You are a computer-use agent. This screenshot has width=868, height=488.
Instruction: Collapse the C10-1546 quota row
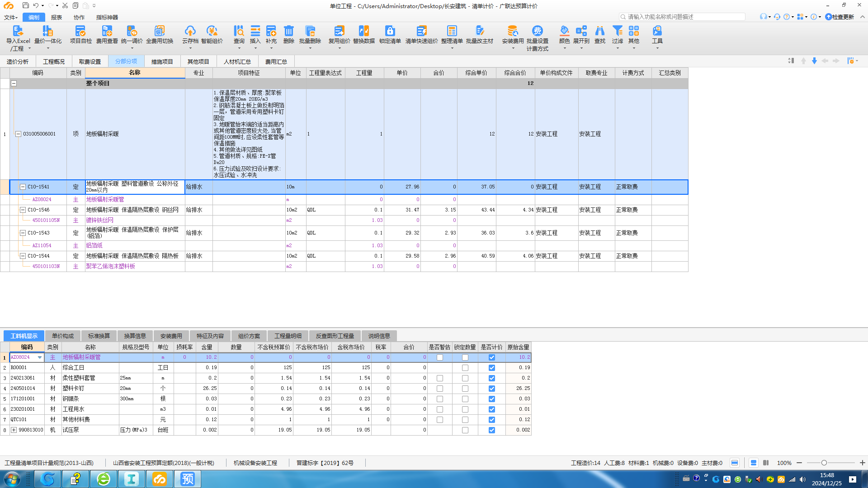pyautogui.click(x=23, y=210)
